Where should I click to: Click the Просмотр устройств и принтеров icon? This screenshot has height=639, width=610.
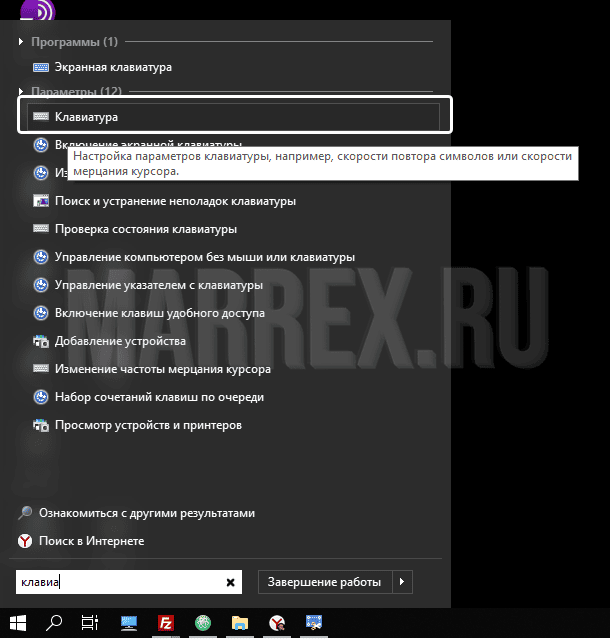click(41, 425)
